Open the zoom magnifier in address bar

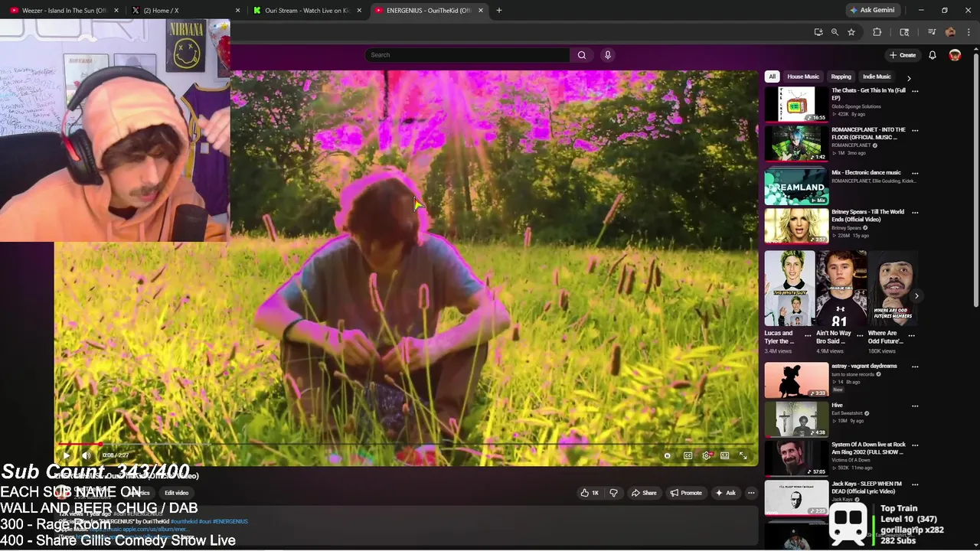pos(835,32)
